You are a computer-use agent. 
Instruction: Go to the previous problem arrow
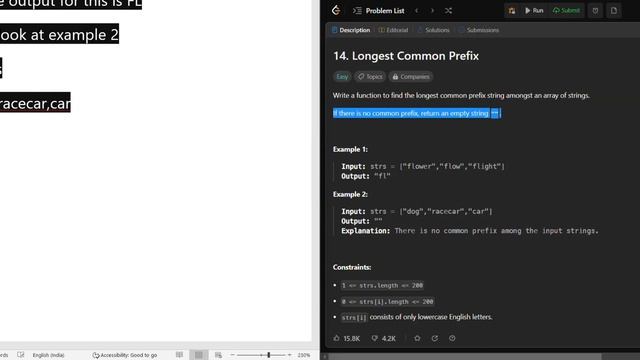click(417, 11)
